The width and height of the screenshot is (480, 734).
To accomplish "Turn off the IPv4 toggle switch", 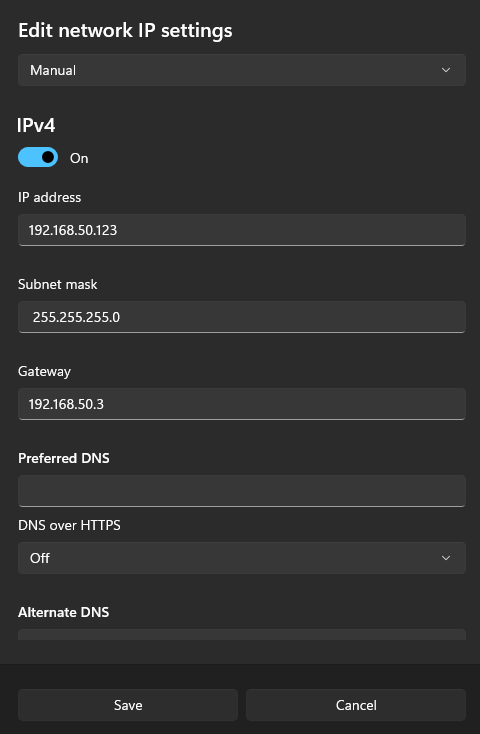I will (x=38, y=157).
